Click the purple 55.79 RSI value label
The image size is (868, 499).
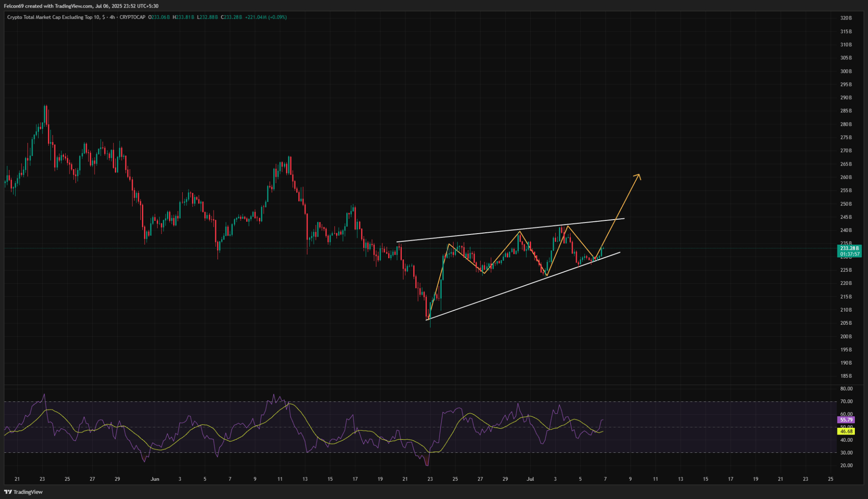coord(846,420)
